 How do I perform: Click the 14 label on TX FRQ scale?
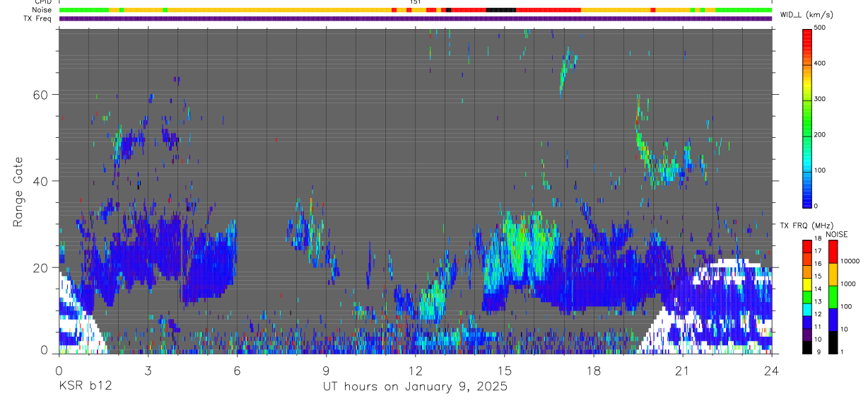[x=818, y=289]
